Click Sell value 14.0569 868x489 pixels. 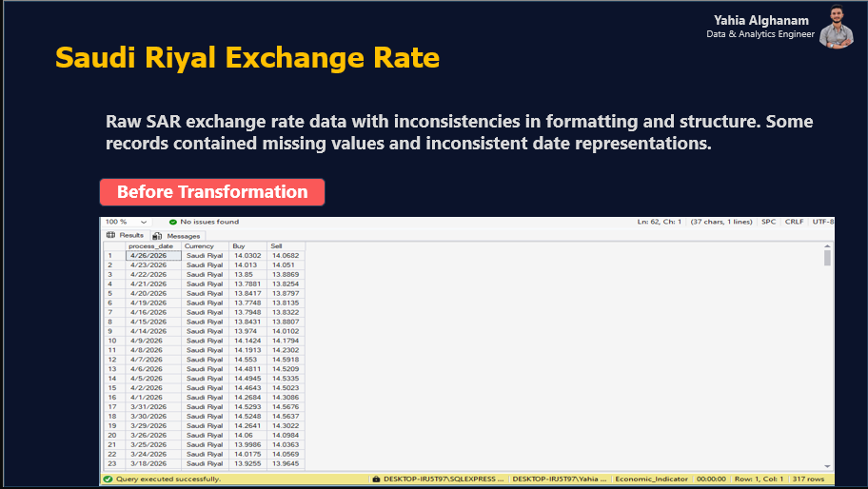[x=286, y=454]
